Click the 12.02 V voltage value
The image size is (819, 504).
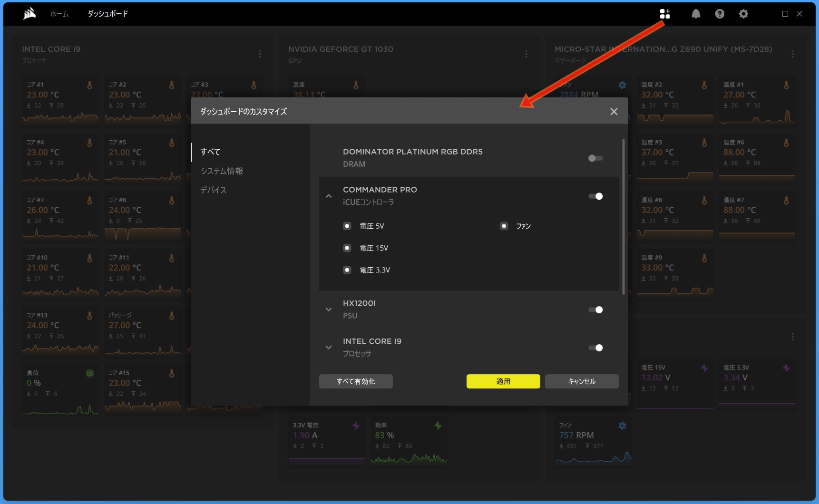(x=656, y=378)
